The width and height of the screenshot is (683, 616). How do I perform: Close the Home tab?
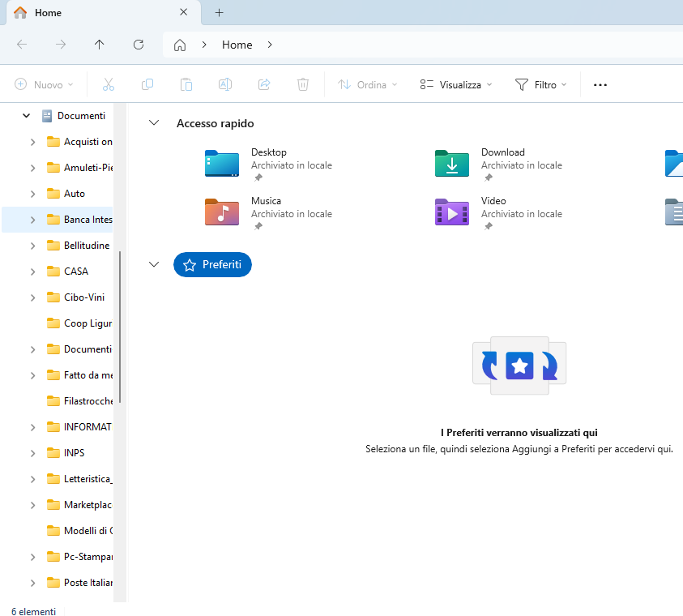click(183, 12)
